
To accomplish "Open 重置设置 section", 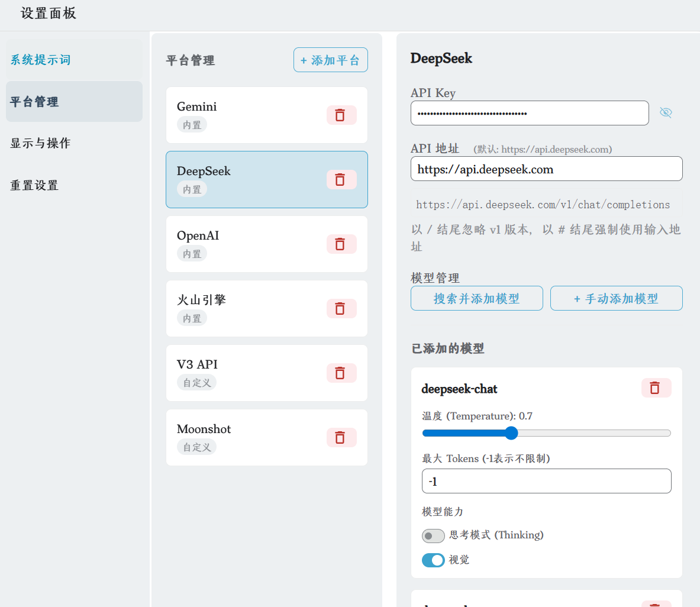I will point(74,185).
